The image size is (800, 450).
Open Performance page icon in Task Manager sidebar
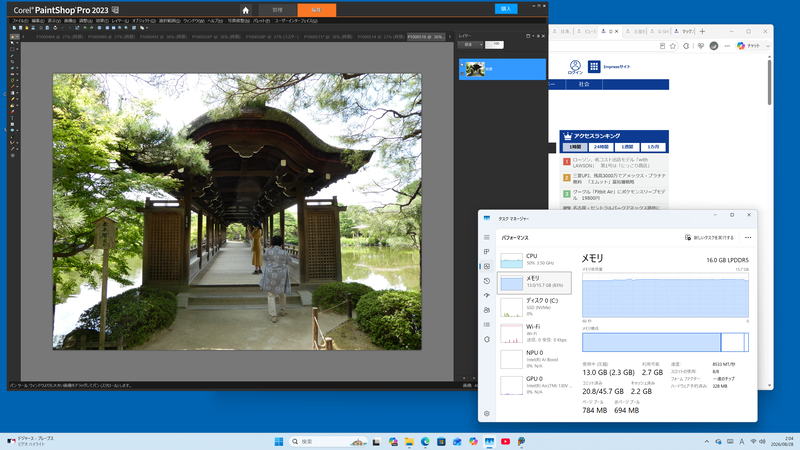[487, 266]
